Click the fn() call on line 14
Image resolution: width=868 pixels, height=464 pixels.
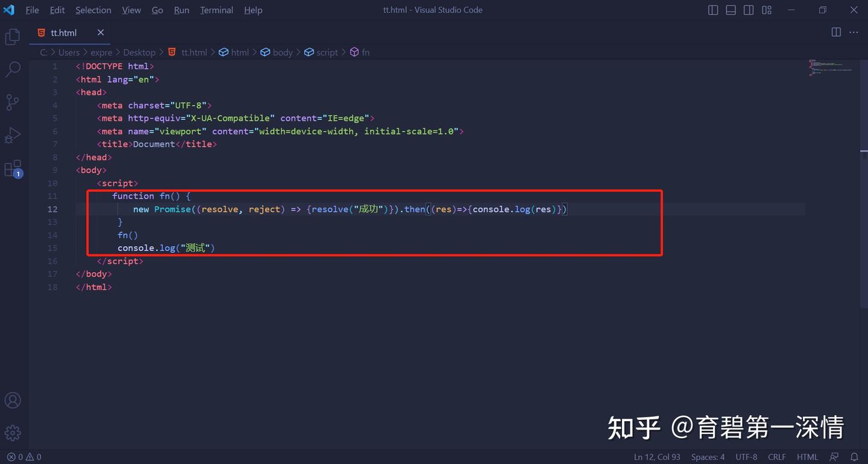pos(128,235)
